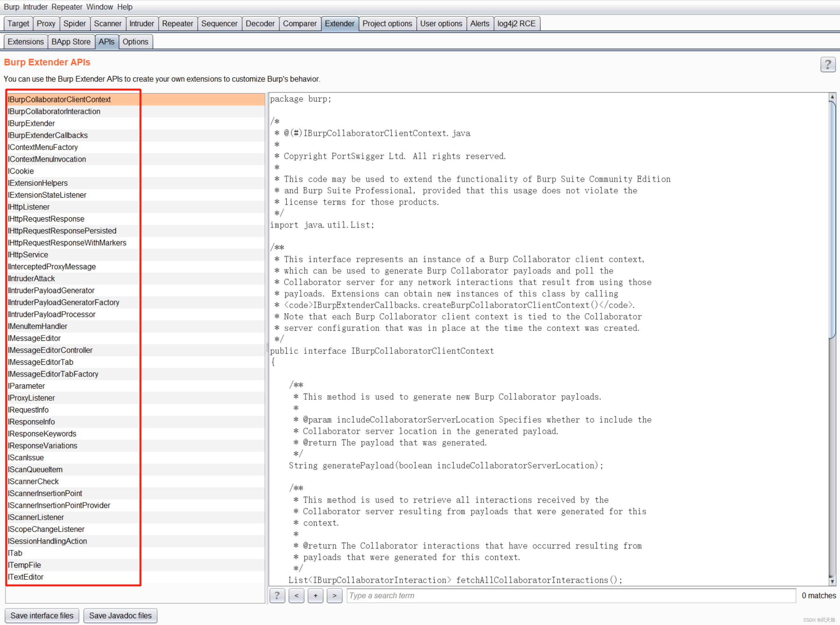Screen dimensions: 840x625
Task: Click the code pane vertical scrollbar thumb
Action: point(832,220)
